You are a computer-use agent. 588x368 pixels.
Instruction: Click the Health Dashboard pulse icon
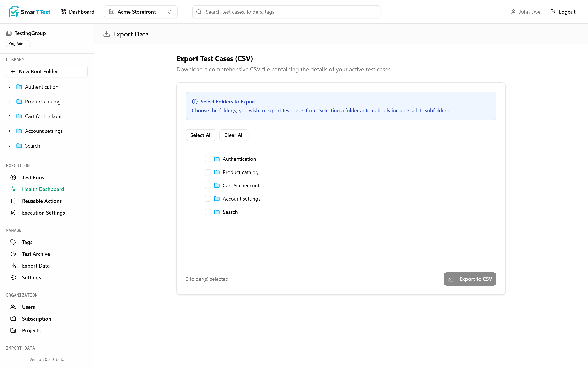(x=13, y=189)
